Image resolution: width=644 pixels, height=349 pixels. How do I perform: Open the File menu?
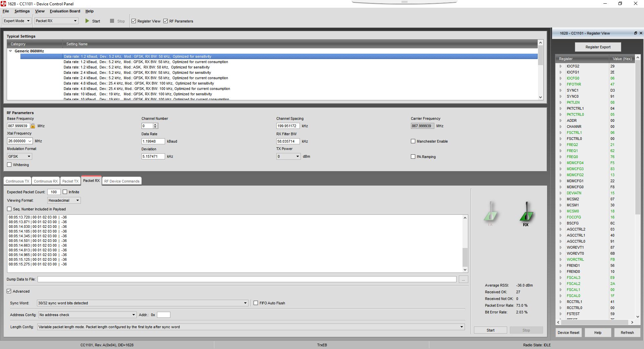tap(6, 11)
